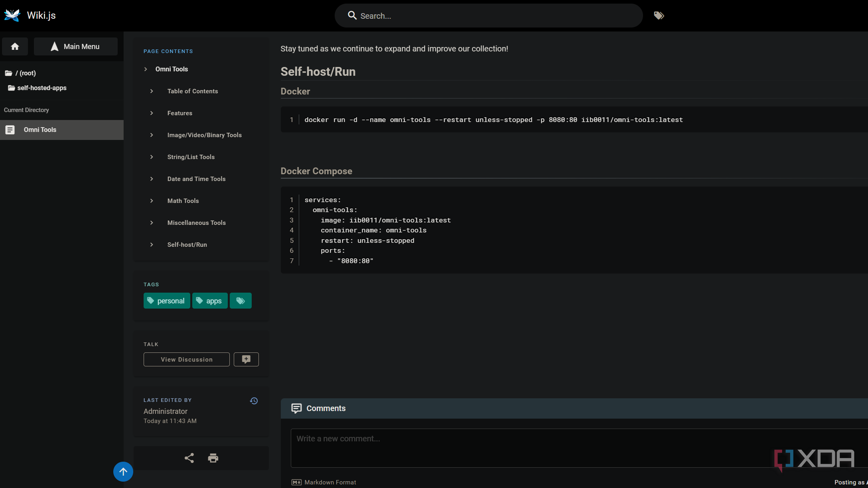Expand the Image/Video/Binary Tools chevron
The image size is (868, 488).
click(x=152, y=135)
